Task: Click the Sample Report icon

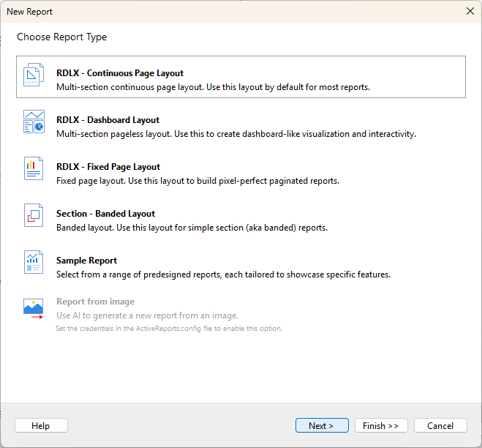Action: click(x=34, y=263)
